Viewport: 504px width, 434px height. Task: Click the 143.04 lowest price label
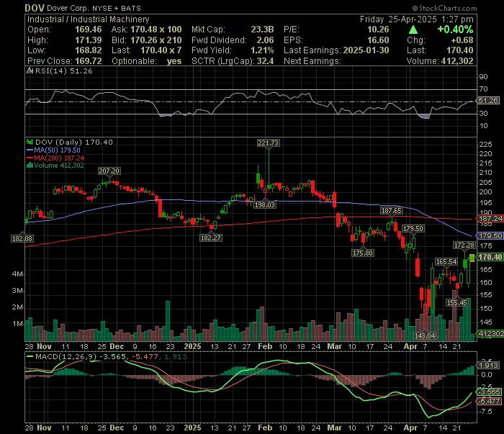point(425,335)
